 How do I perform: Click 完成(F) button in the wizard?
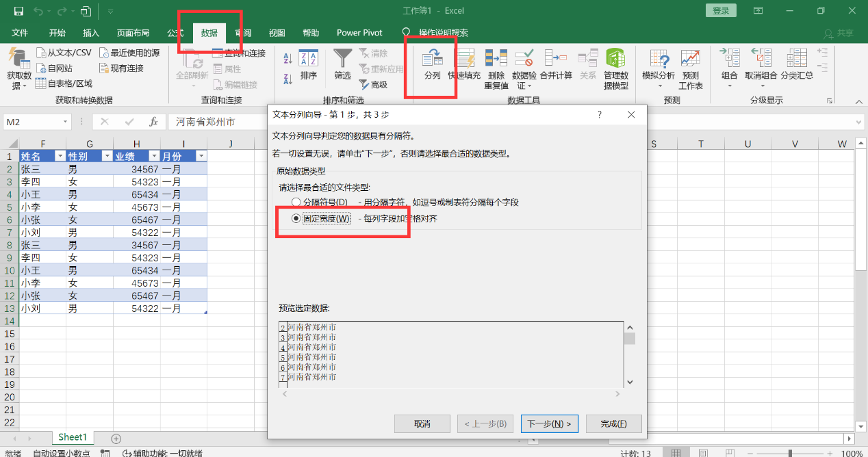tap(614, 424)
